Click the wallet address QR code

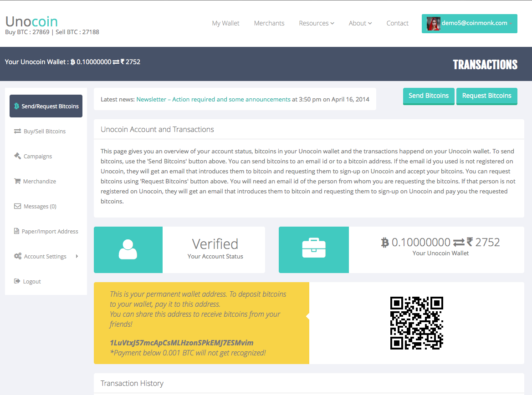416,323
